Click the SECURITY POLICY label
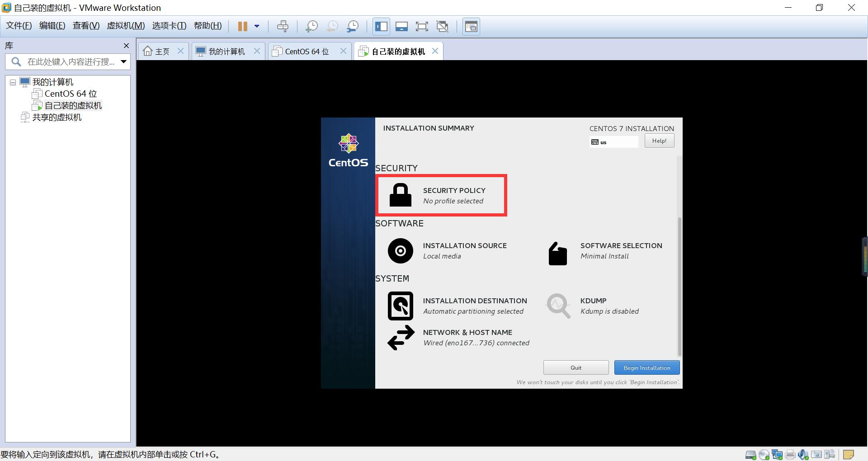 point(454,190)
